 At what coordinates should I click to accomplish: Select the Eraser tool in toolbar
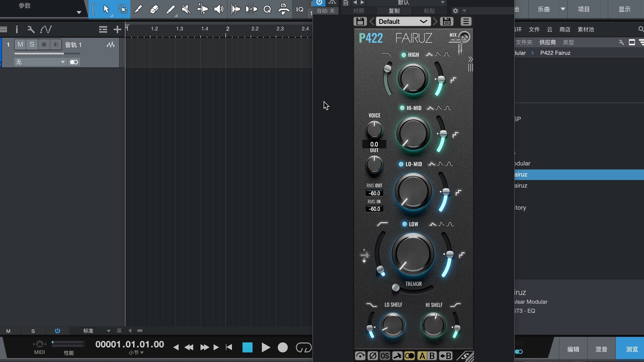[x=154, y=9]
